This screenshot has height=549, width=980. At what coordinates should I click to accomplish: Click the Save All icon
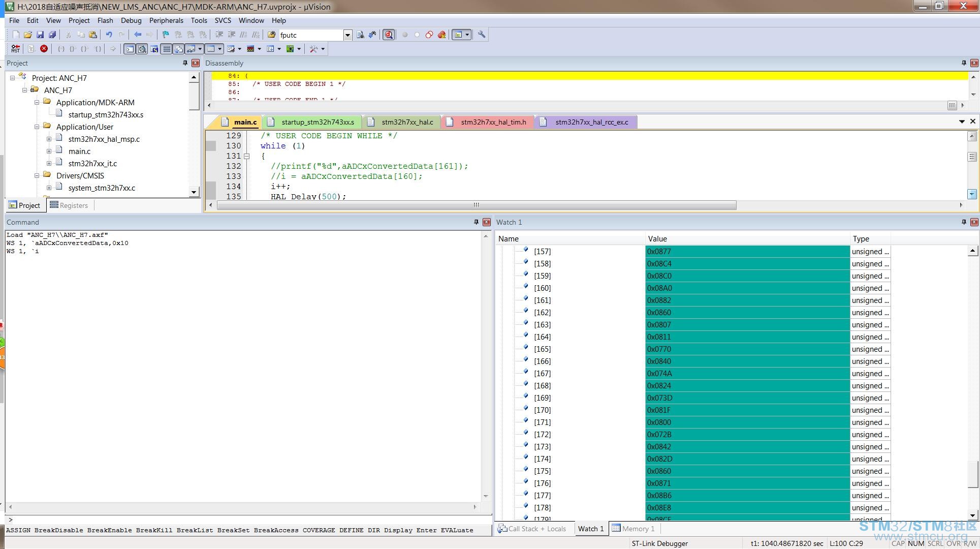click(x=52, y=35)
